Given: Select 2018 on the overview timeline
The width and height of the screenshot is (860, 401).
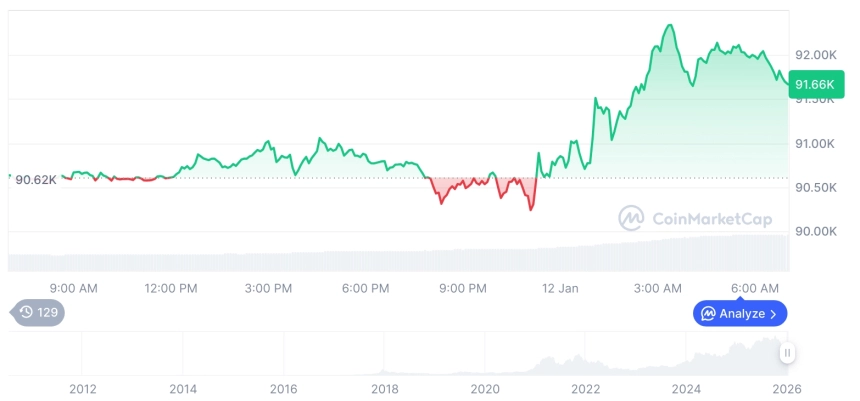Looking at the screenshot, I should click(385, 388).
